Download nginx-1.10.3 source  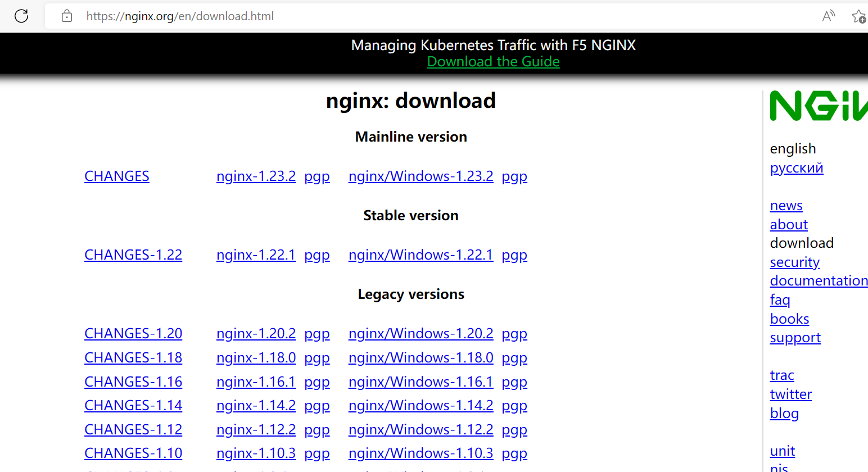256,453
